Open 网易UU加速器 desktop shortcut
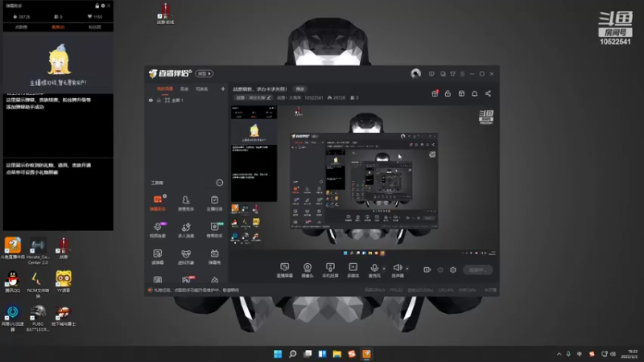The width and height of the screenshot is (644, 362). coord(13,318)
